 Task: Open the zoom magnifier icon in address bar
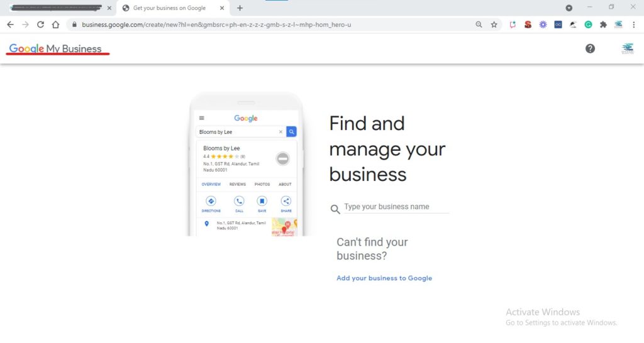(479, 24)
